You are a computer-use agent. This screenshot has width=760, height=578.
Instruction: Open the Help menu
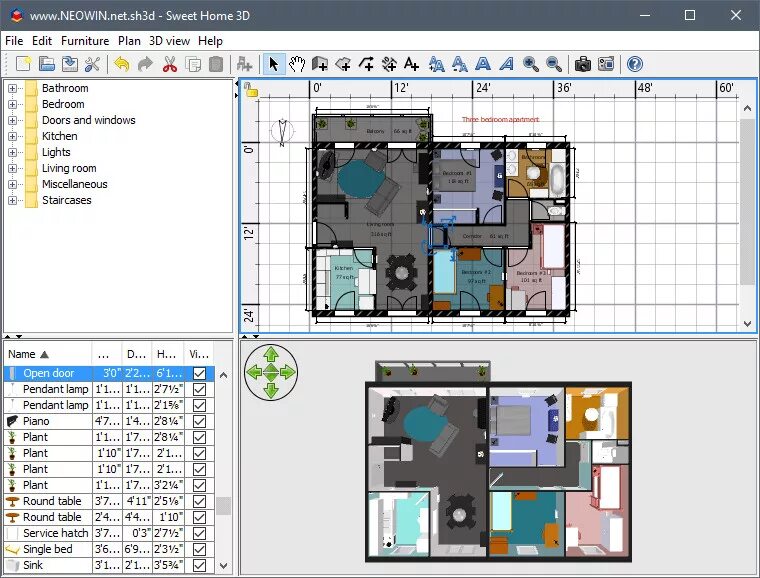[210, 41]
